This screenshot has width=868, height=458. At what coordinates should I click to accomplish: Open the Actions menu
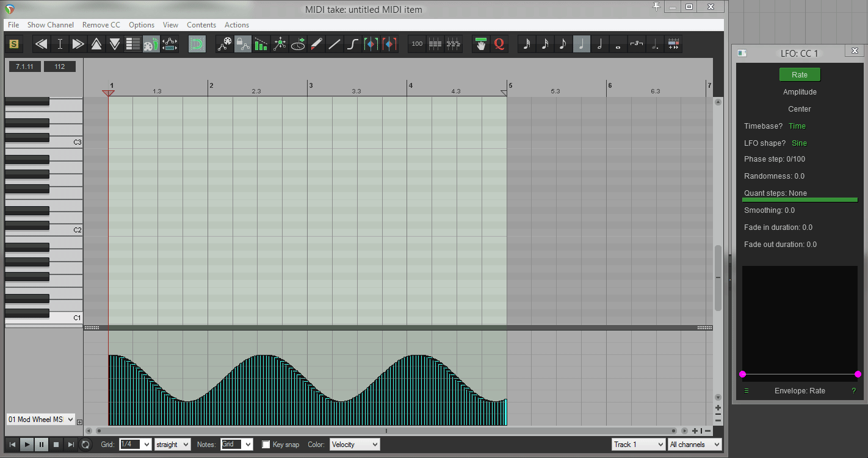[236, 25]
